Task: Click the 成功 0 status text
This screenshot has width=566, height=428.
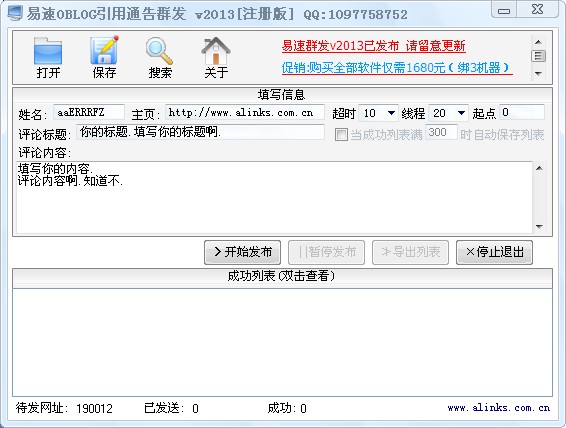Action: [x=287, y=408]
